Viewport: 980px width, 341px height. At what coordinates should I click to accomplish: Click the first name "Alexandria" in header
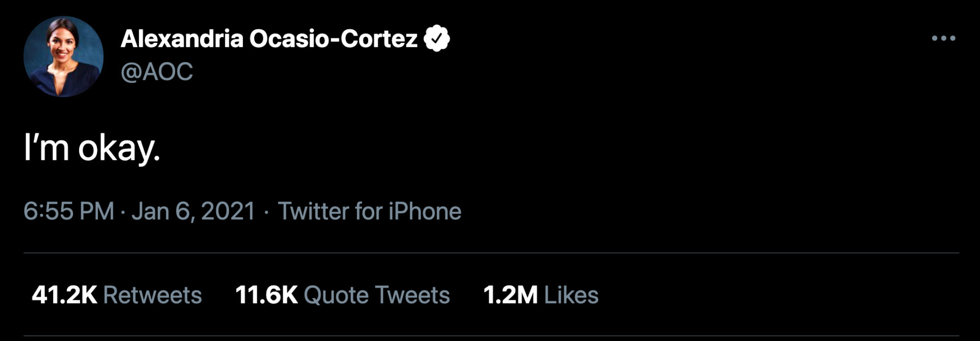182,39
